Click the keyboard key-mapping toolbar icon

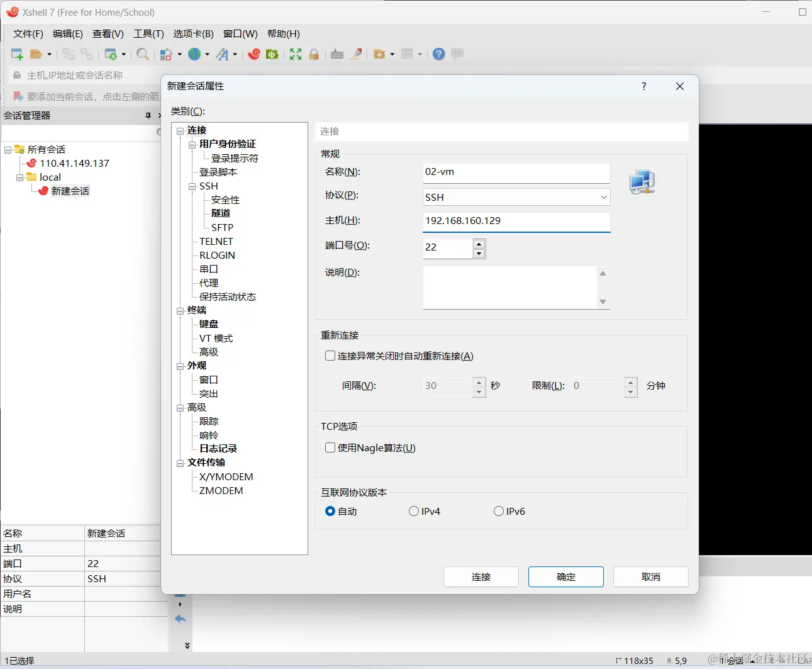(337, 55)
